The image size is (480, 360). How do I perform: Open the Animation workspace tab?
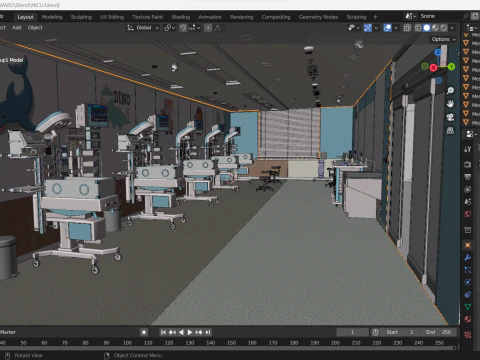(210, 17)
